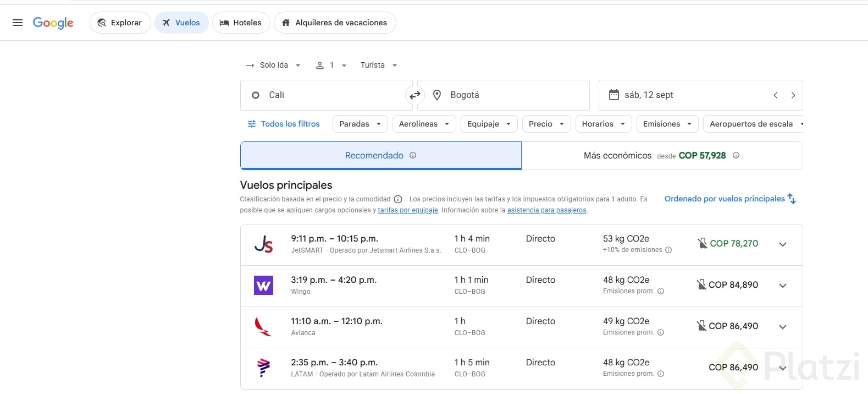Click the LATAM airline logo

pos(263,368)
